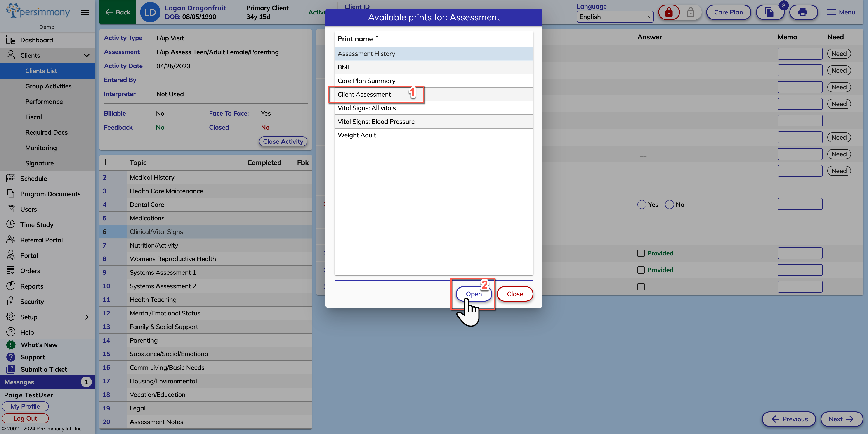Click the Close Activity button
The width and height of the screenshot is (868, 434).
coord(283,141)
